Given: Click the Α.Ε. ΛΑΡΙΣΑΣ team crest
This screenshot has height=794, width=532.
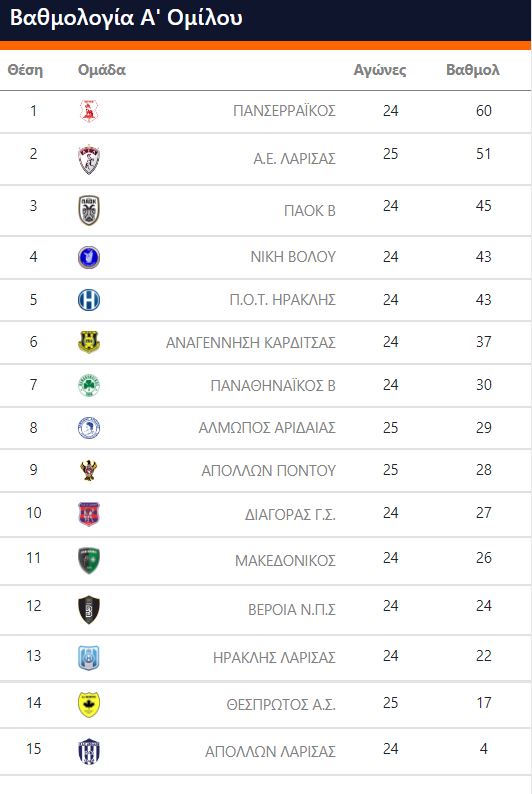Looking at the screenshot, I should click(89, 160).
